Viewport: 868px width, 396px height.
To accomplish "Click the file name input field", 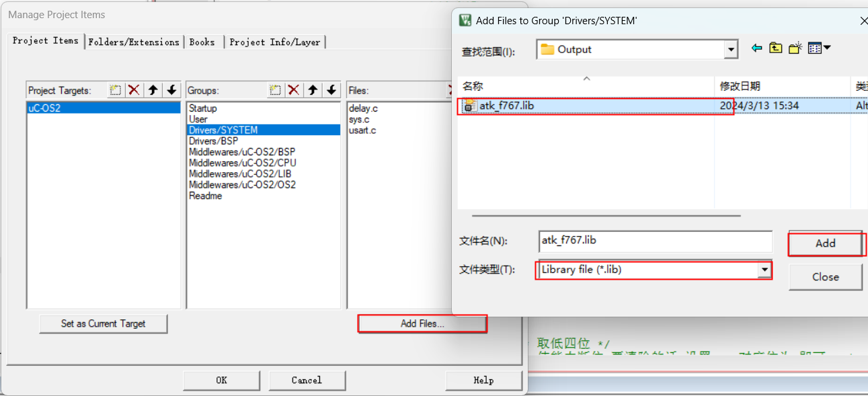I will [655, 241].
